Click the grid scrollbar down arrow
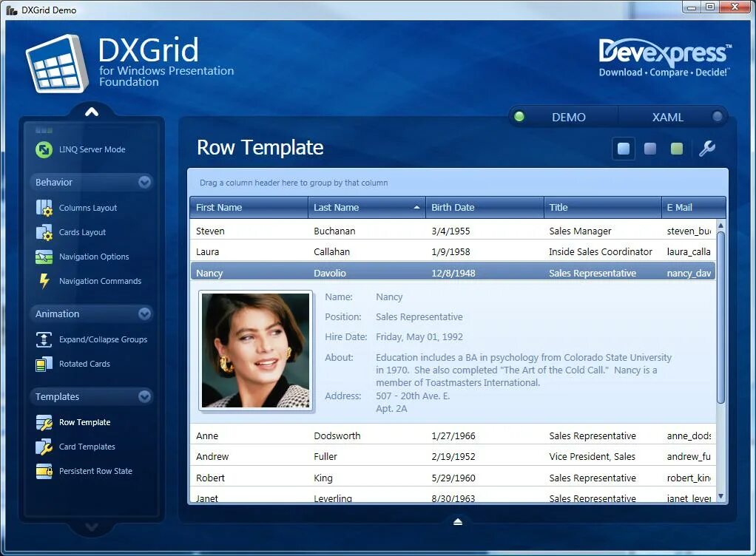The height and width of the screenshot is (556, 756). coord(720,496)
